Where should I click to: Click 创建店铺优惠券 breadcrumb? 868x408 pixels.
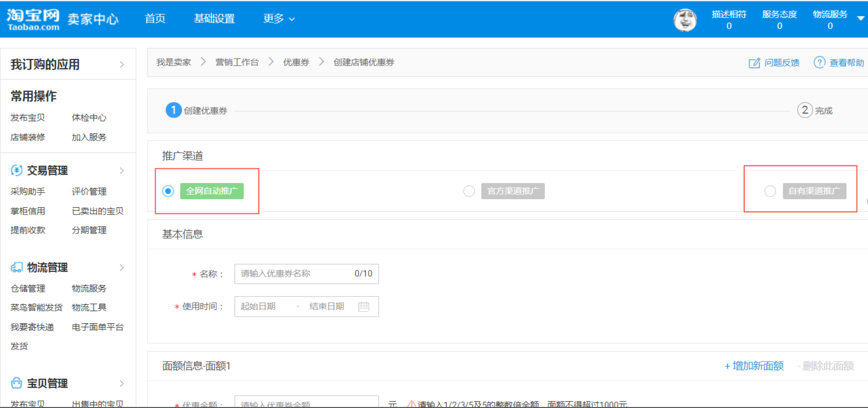coord(364,62)
